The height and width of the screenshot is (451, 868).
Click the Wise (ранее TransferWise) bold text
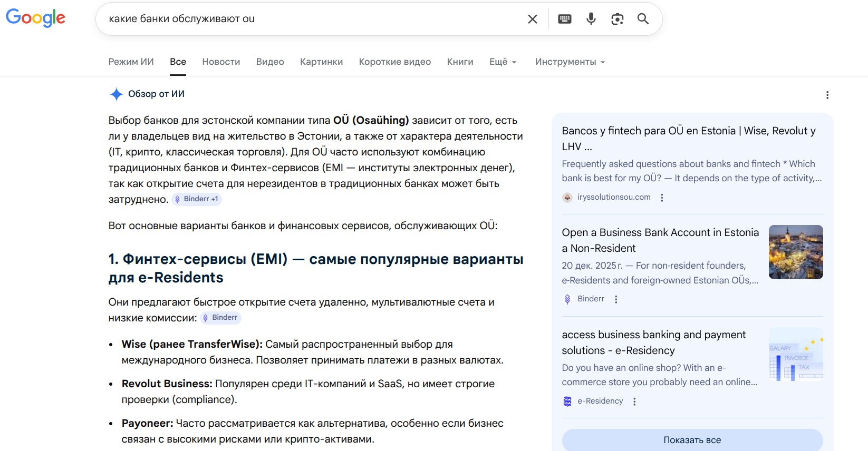(192, 344)
